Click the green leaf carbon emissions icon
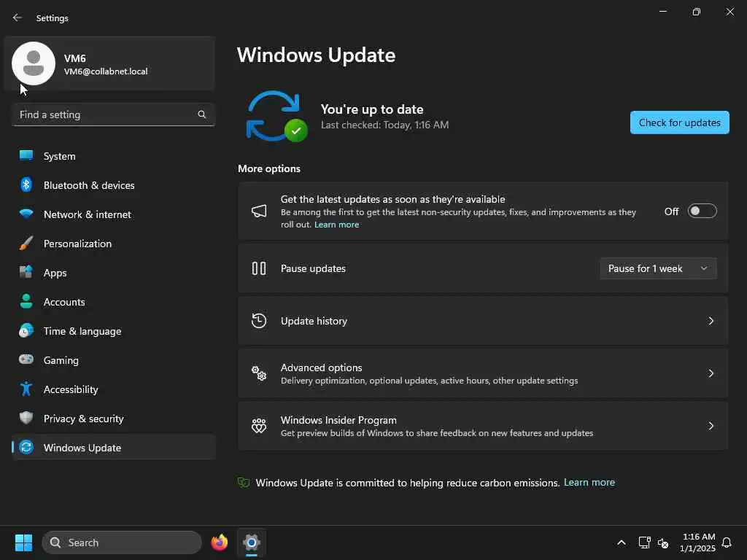Viewport: 747px width, 560px height. pyautogui.click(x=244, y=483)
